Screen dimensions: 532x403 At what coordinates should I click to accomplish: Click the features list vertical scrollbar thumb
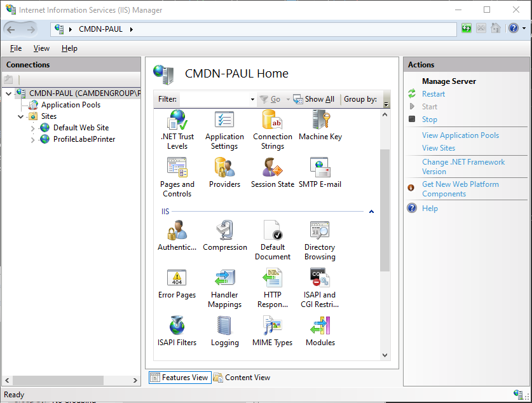(x=385, y=210)
